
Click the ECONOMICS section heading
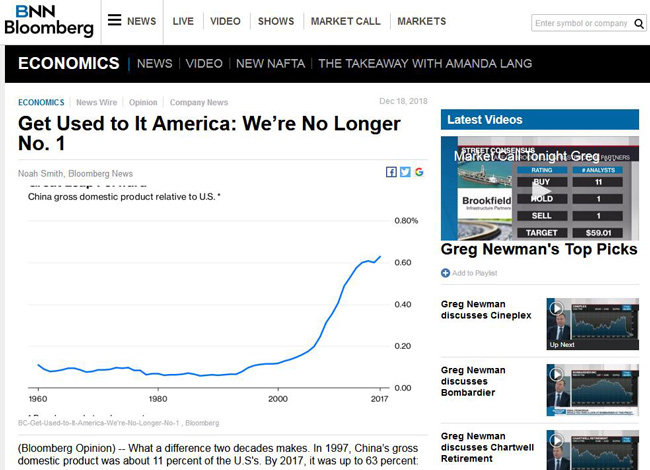pos(69,63)
